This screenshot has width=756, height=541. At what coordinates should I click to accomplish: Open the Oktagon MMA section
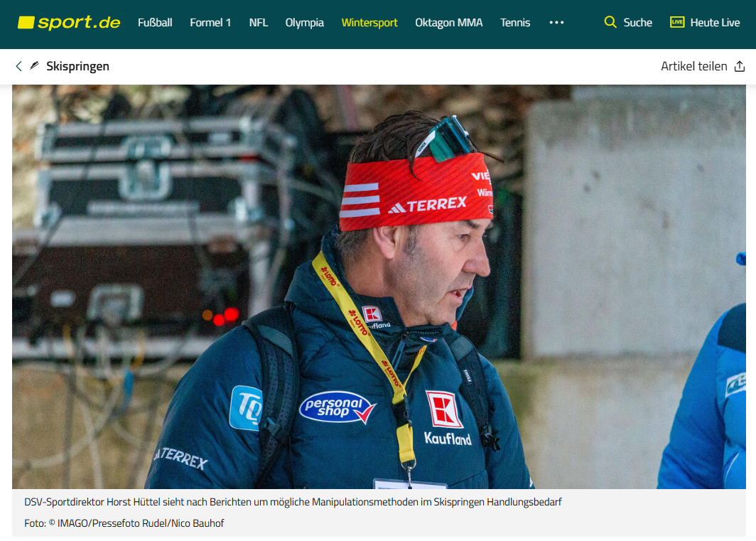point(448,23)
